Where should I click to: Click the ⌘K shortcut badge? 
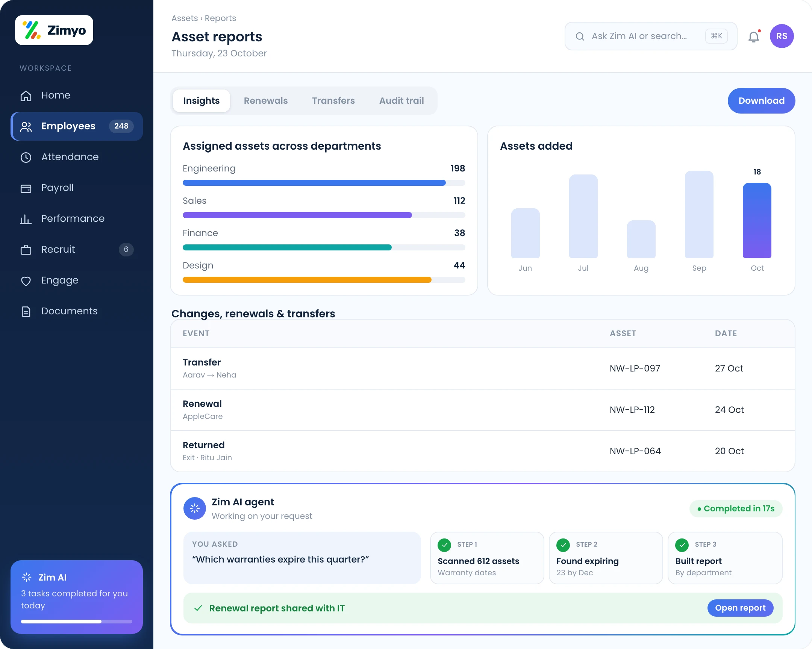717,36
